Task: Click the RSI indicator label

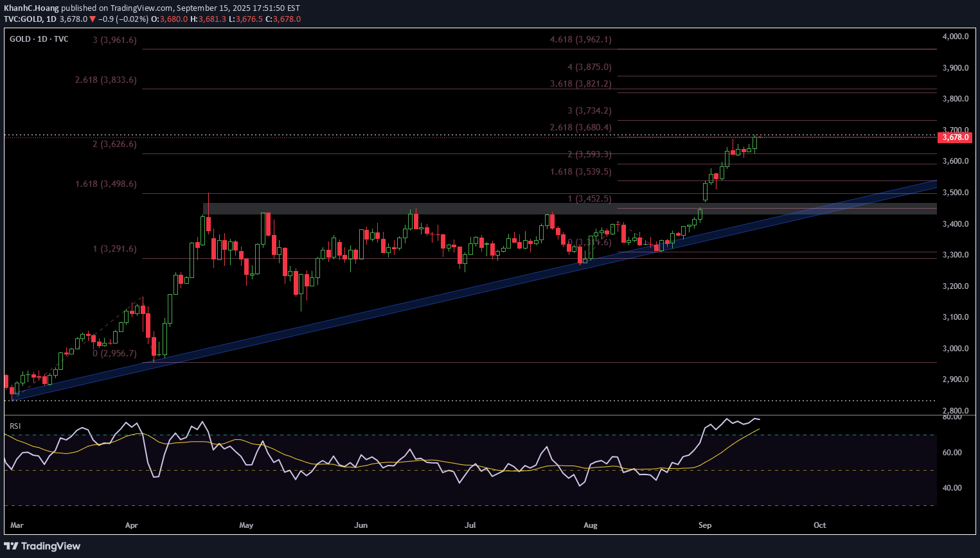Action: point(15,426)
